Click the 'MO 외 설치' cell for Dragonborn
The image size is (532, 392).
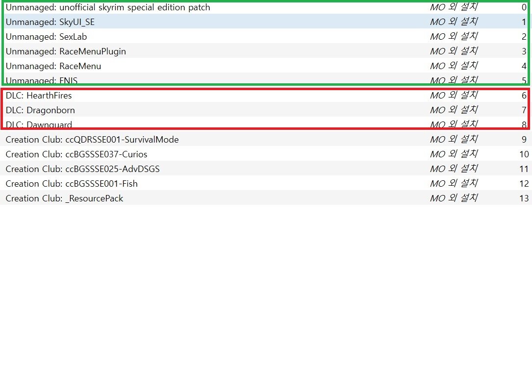[454, 110]
